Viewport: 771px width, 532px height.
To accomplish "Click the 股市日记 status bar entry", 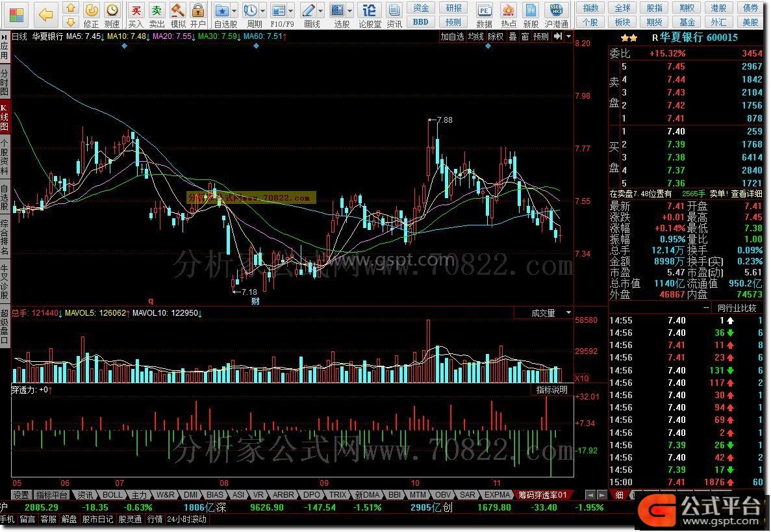I will coord(97,519).
